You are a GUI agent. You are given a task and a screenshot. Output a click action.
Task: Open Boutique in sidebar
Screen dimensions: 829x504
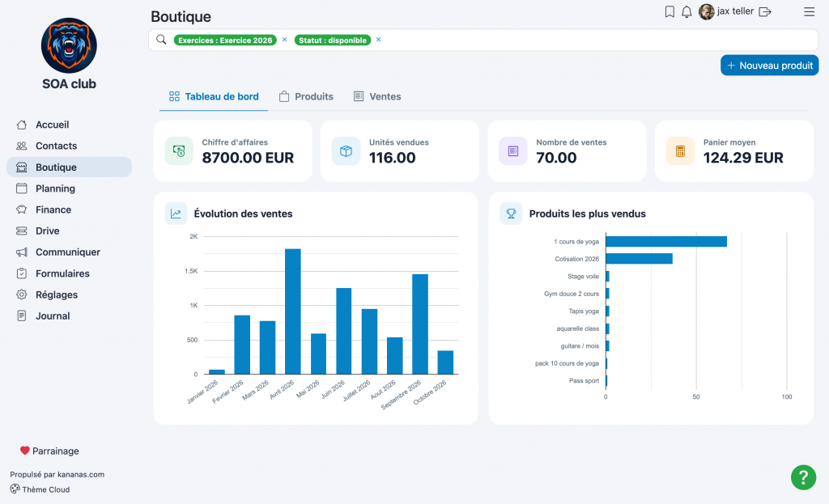(69, 167)
